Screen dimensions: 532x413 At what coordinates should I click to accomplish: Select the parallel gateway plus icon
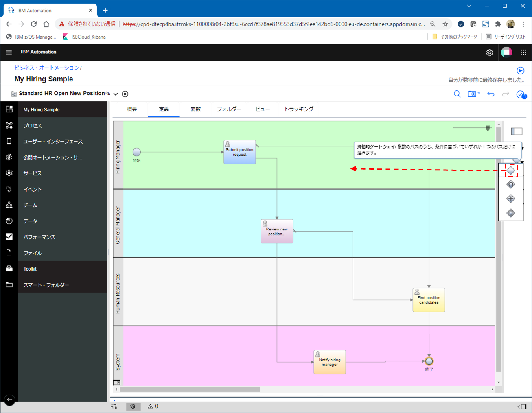[511, 199]
